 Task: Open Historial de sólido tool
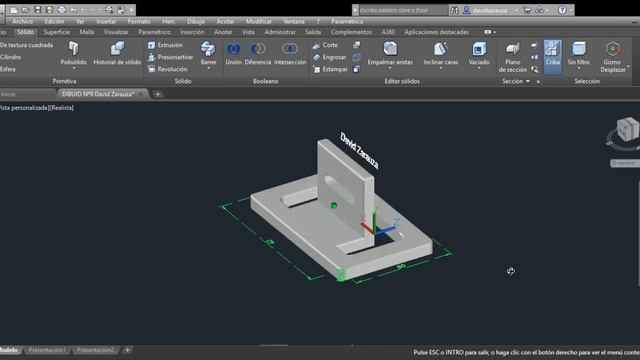(117, 49)
